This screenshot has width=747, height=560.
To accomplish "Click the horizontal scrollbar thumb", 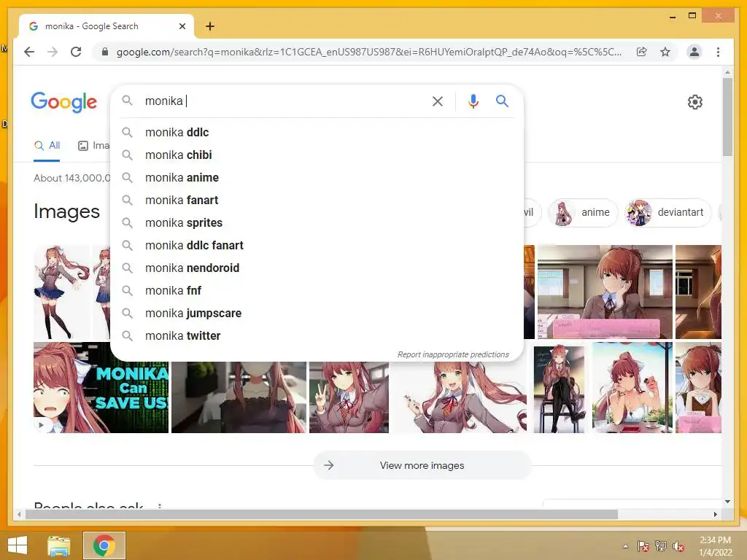I will 322,514.
